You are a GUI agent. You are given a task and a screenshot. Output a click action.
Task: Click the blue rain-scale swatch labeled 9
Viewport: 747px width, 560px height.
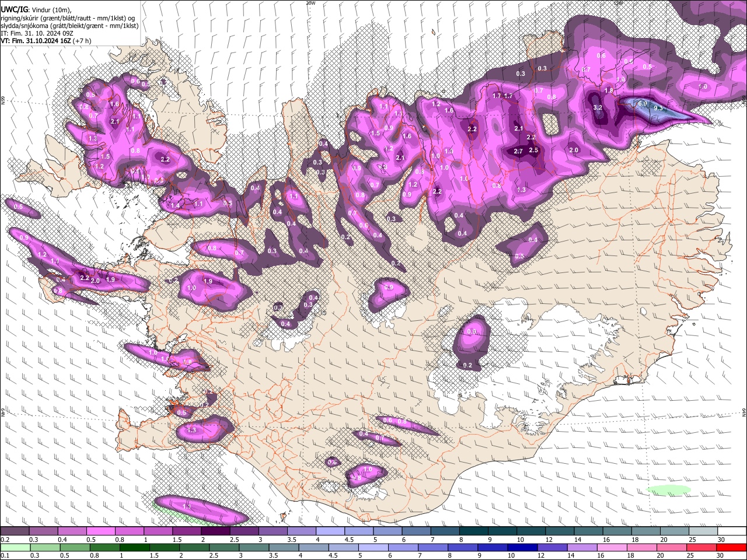[493, 547]
